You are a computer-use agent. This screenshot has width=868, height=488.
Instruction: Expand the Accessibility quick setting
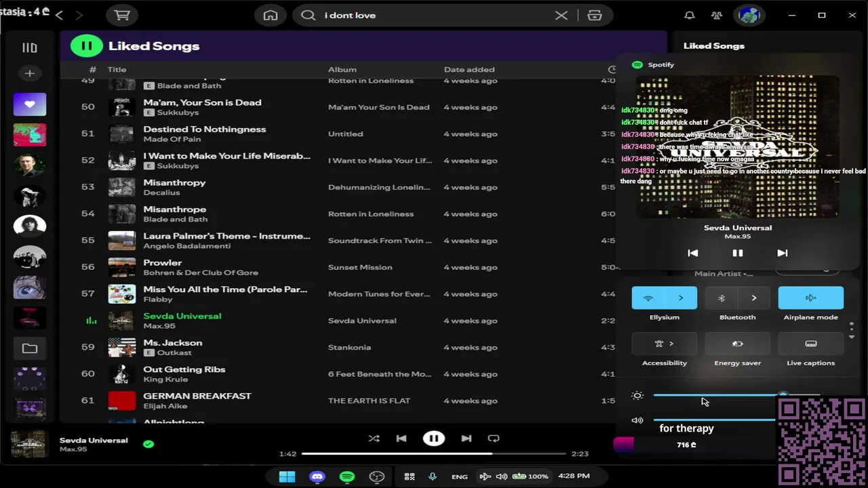pyautogui.click(x=665, y=344)
